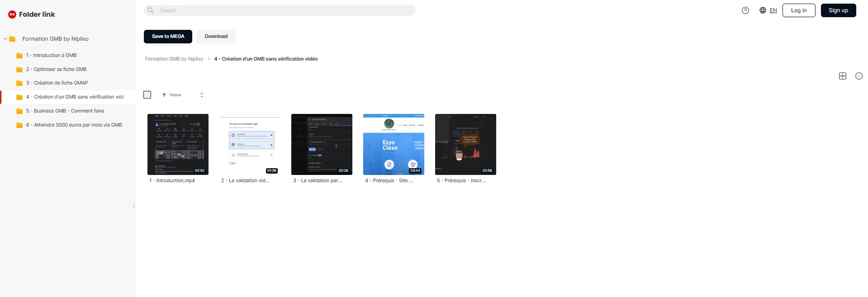Click the sort ascending arrow icon
Screen dimensions: 868x297
coord(164,95)
